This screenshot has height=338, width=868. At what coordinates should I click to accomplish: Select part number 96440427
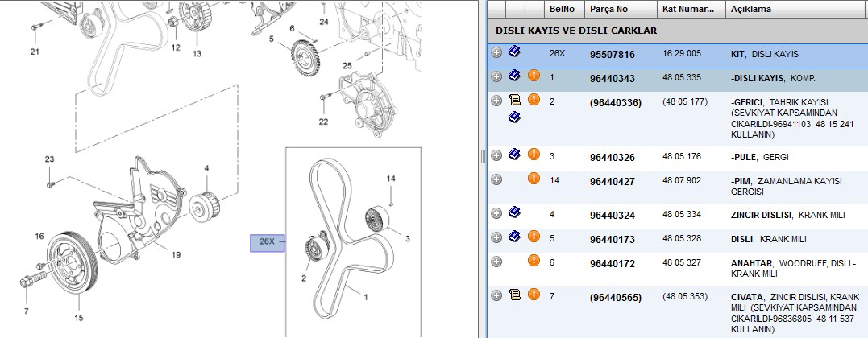pos(613,181)
